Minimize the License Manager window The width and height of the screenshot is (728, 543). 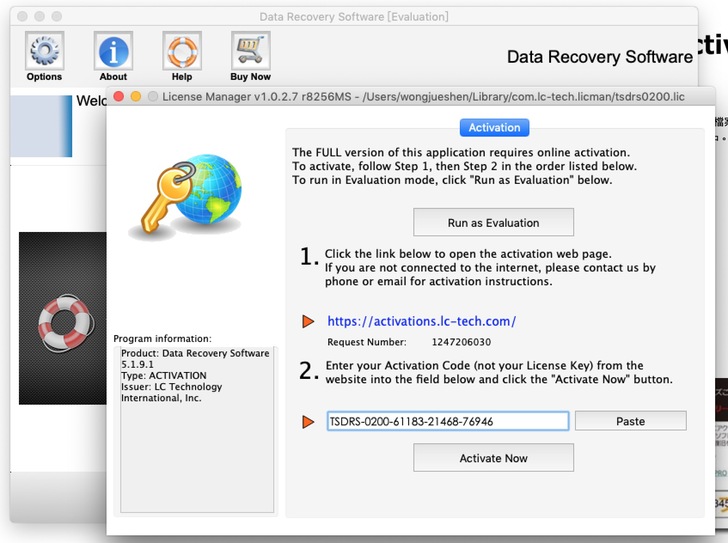(136, 97)
